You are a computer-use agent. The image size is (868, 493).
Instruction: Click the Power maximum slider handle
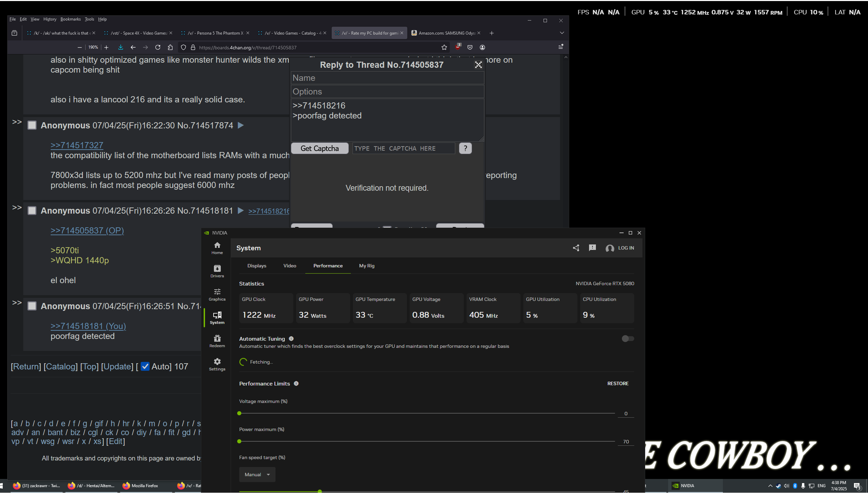(239, 441)
